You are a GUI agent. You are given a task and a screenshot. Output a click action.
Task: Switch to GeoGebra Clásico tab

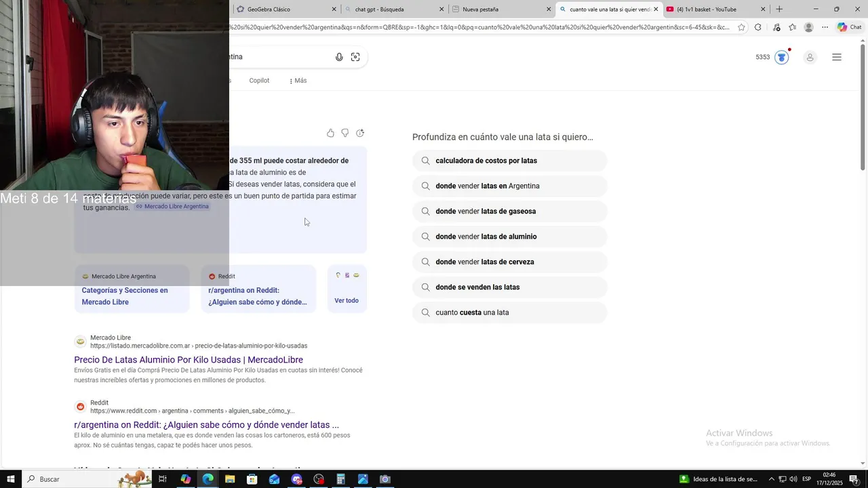[285, 9]
